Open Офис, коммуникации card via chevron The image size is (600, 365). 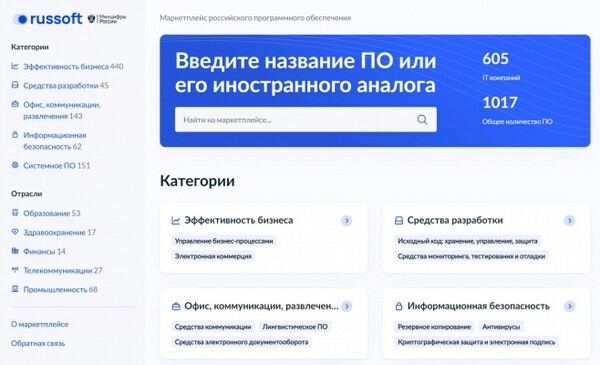pos(347,306)
